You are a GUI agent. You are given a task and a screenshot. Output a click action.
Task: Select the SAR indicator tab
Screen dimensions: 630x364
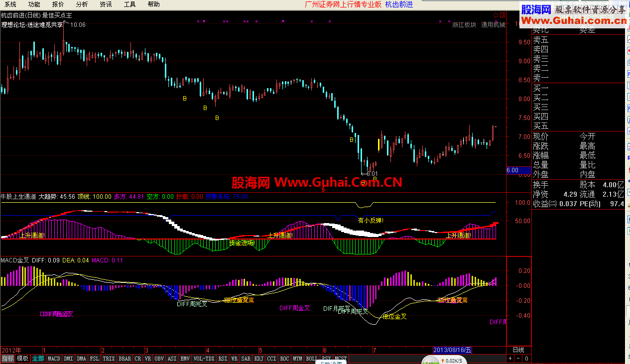pos(246,359)
